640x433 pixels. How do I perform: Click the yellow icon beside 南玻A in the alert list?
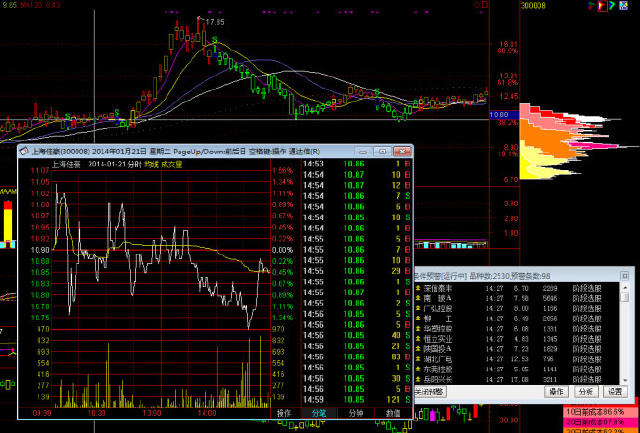(x=418, y=298)
